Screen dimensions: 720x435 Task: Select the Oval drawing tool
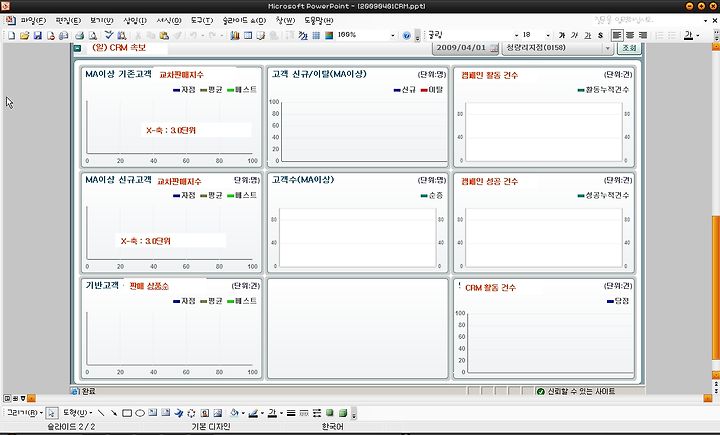(x=140, y=413)
